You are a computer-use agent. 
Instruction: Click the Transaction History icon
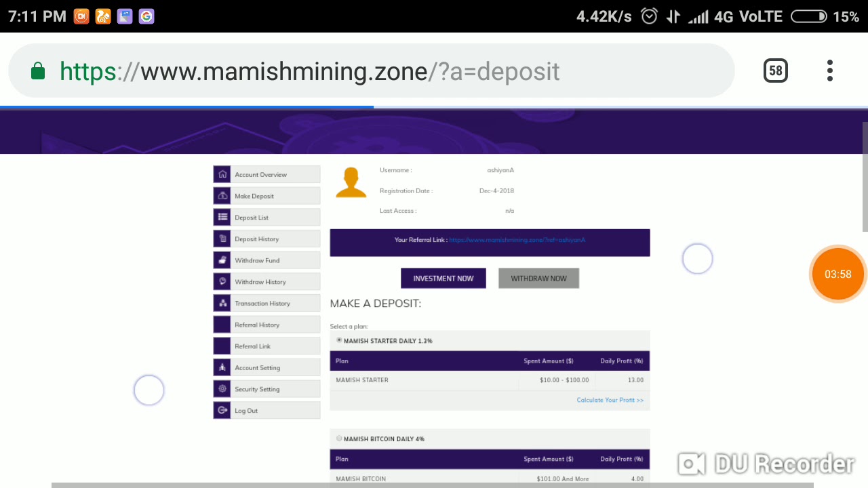point(222,303)
